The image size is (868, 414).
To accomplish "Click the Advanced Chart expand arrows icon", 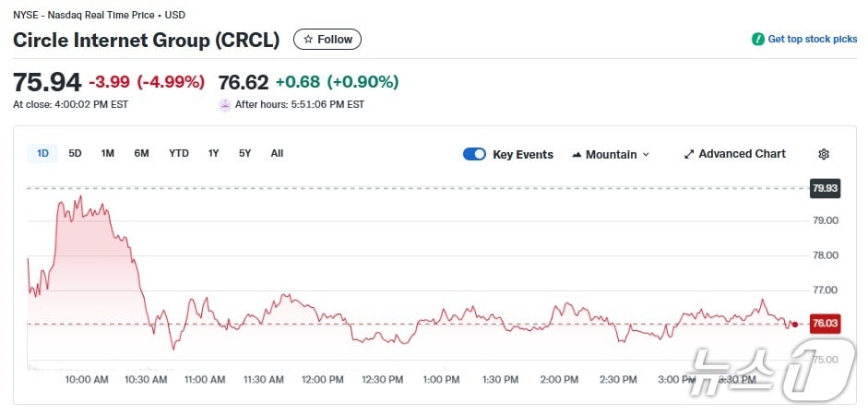I will coord(688,154).
